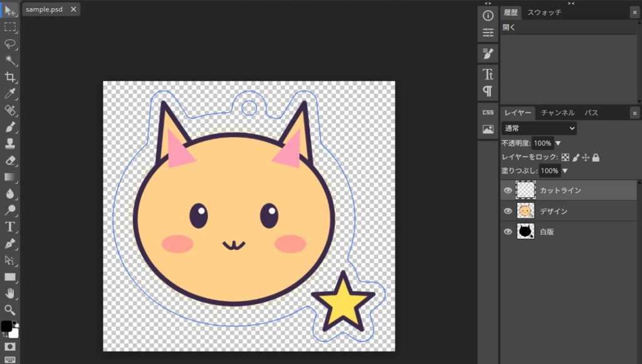Collapse the side icon column arrows

(x=488, y=3)
